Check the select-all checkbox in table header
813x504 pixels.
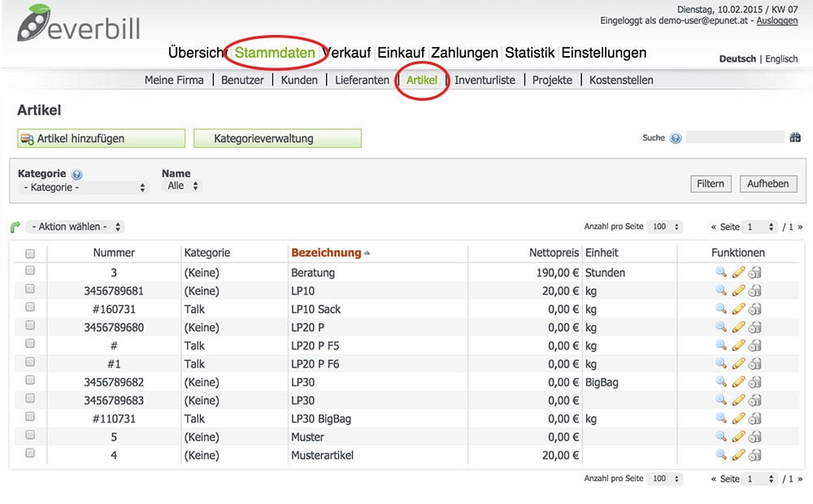(x=30, y=254)
